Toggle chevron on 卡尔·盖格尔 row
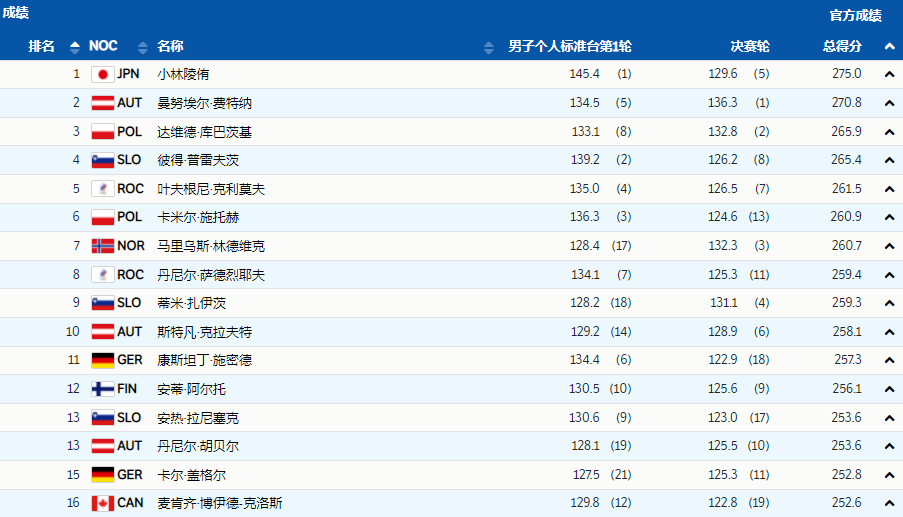903x517 pixels. point(889,475)
